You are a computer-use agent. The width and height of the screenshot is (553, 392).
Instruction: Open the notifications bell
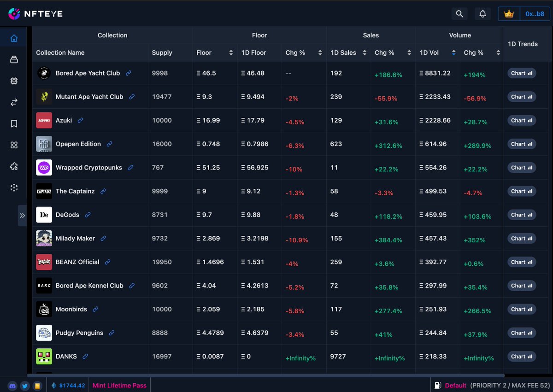click(x=482, y=14)
